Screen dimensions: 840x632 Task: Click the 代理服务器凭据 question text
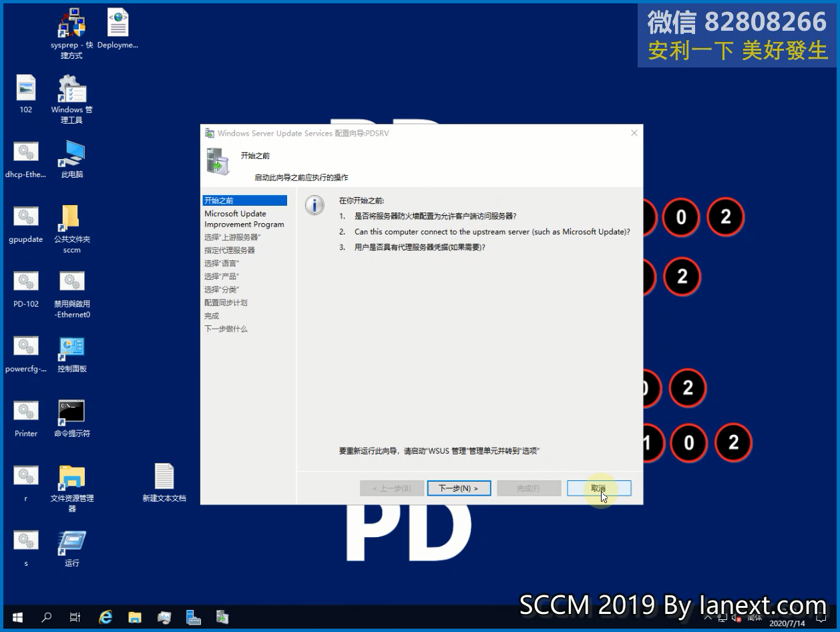(x=420, y=247)
